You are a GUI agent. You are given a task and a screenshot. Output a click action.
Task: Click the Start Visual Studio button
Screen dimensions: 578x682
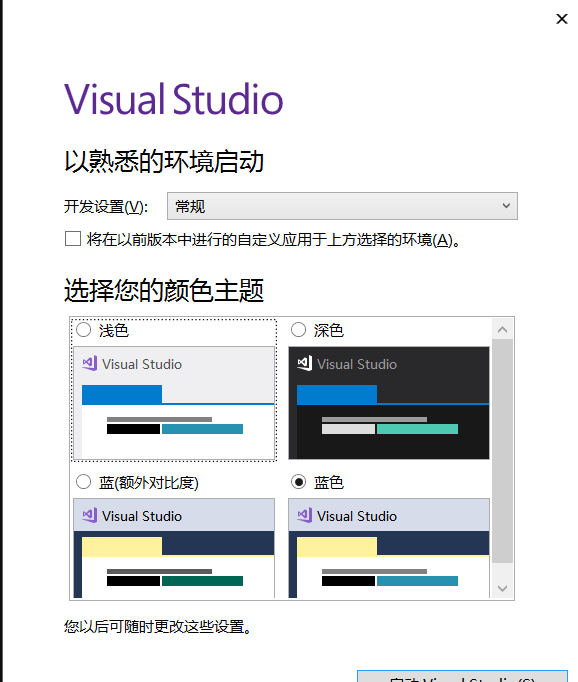[x=462, y=676]
